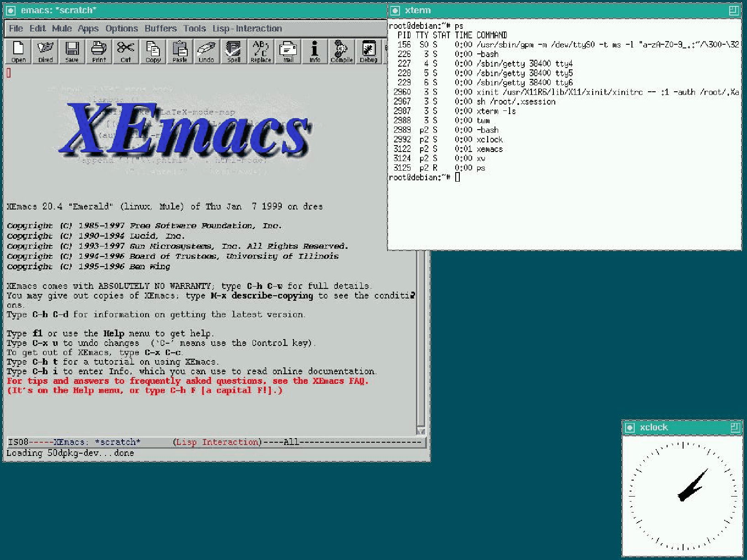
Task: Open the File menu
Action: tap(16, 28)
